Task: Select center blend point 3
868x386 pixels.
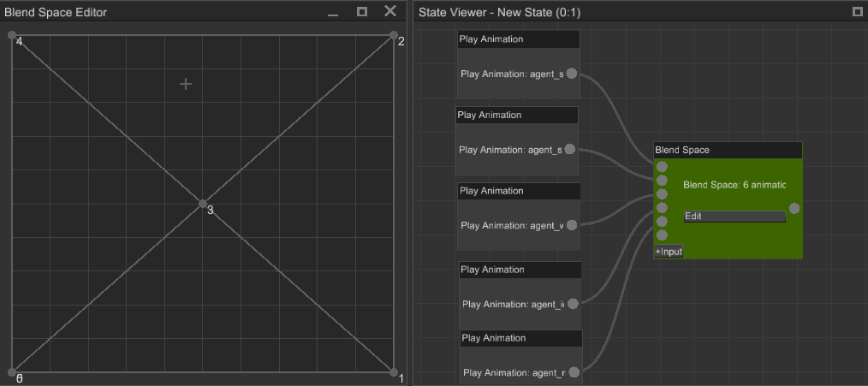Action: click(203, 204)
